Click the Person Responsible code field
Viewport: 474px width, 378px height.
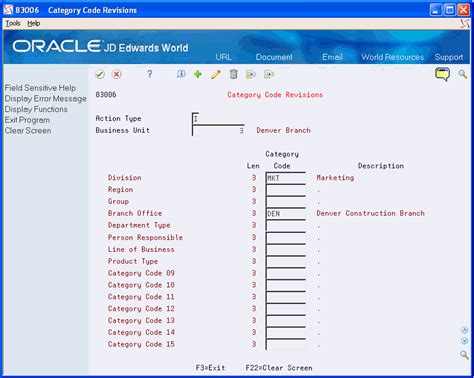pos(286,237)
